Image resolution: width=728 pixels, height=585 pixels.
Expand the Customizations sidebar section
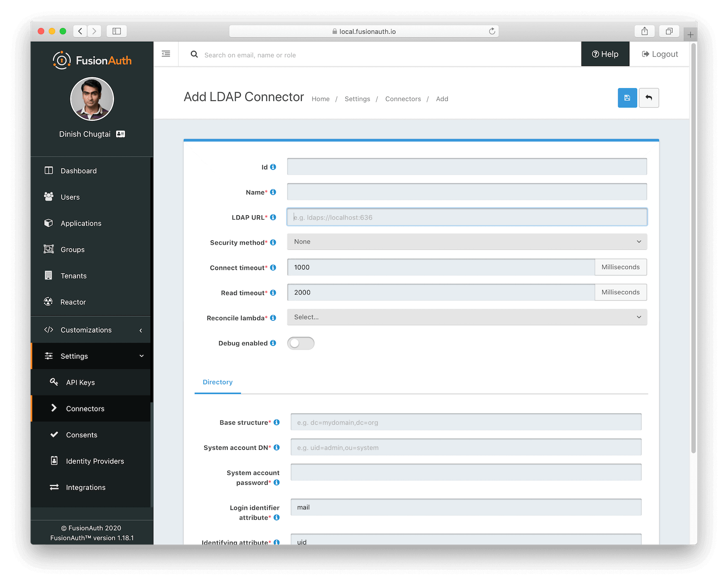(91, 330)
